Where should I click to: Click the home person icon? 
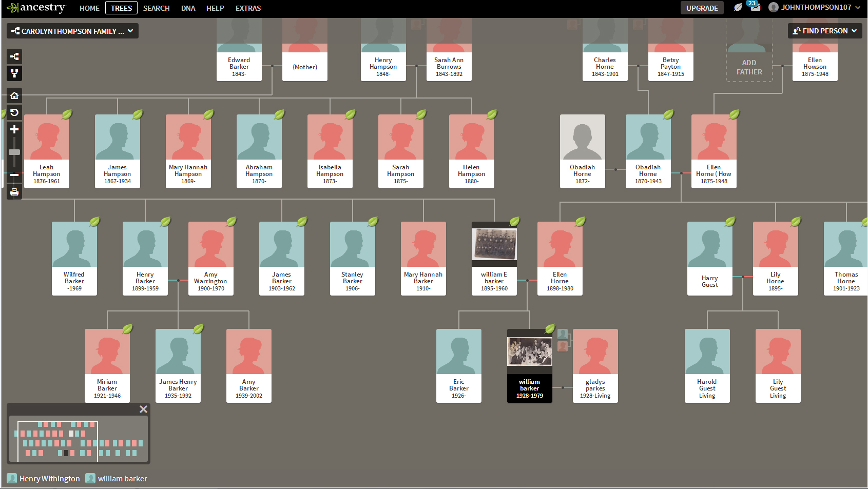[x=14, y=95]
